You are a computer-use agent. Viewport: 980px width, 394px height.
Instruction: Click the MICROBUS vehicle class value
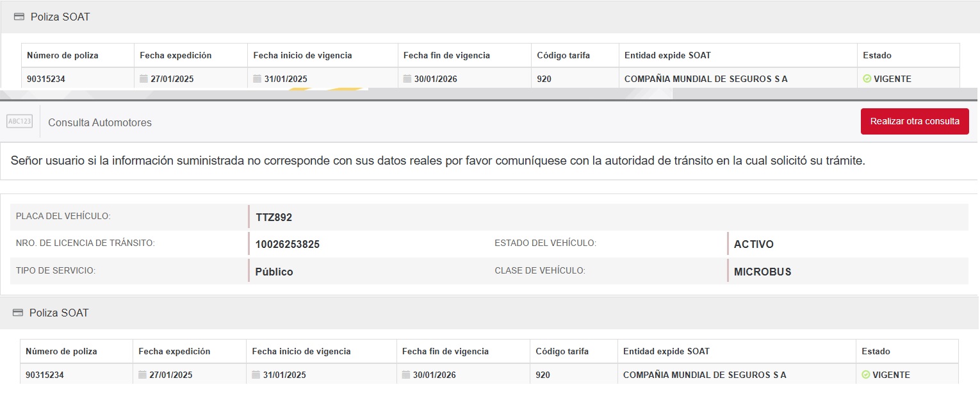pos(762,272)
